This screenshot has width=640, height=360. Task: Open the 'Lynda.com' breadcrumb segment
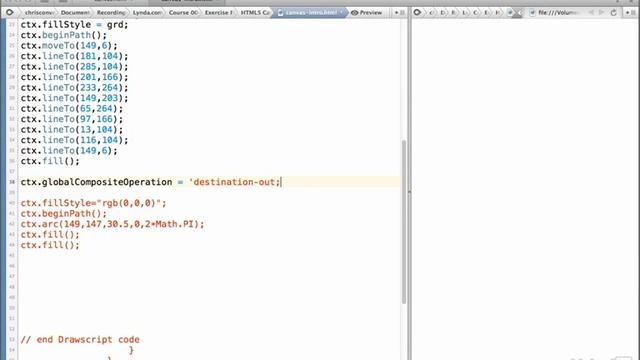[147, 13]
